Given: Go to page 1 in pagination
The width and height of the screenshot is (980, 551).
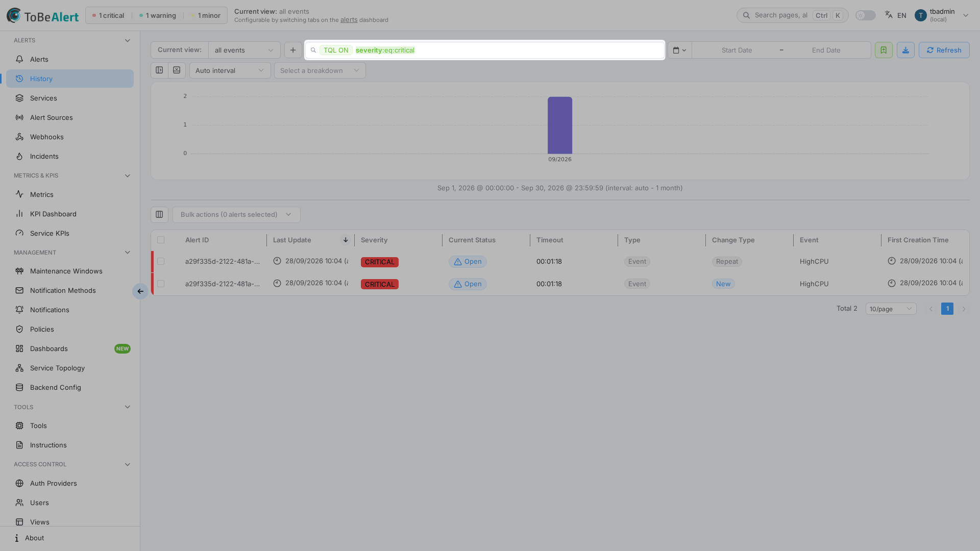Looking at the screenshot, I should [x=947, y=309].
